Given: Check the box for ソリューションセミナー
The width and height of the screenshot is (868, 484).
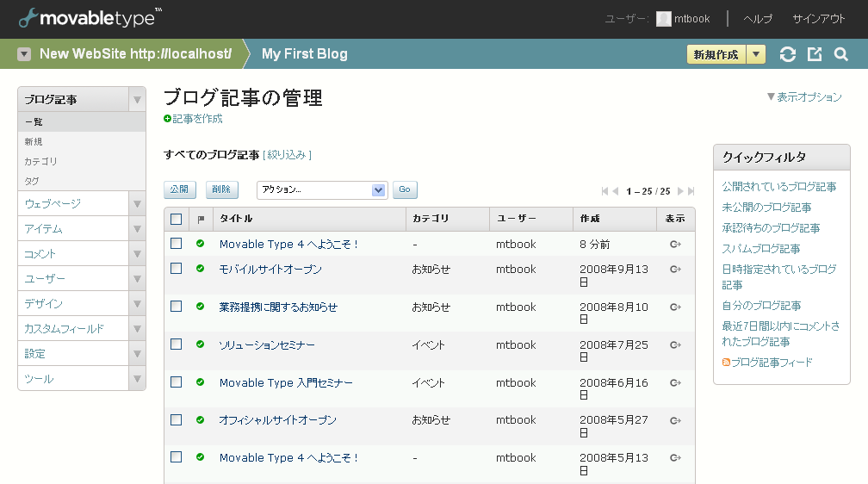Looking at the screenshot, I should (x=176, y=344).
